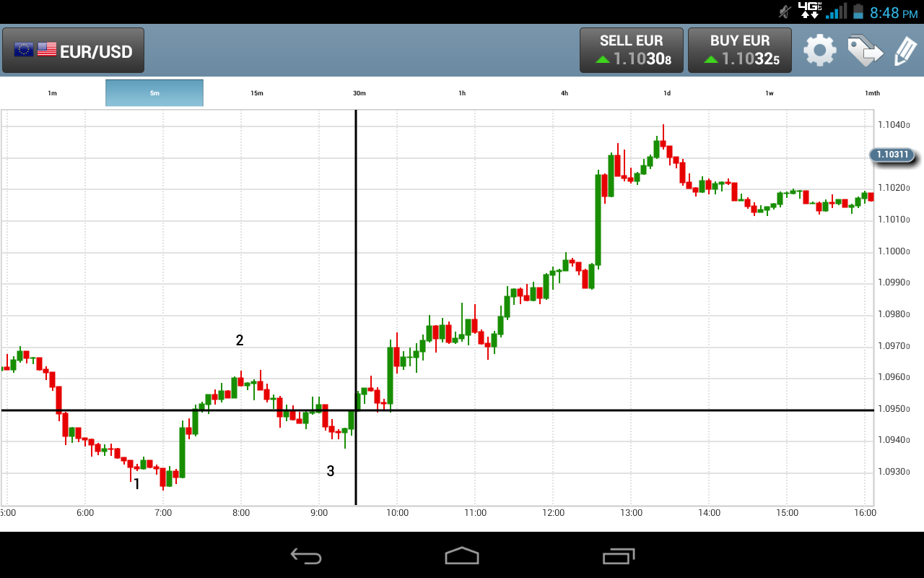924x578 pixels.
Task: Tap the 1.1040 price axis label
Action: 894,125
